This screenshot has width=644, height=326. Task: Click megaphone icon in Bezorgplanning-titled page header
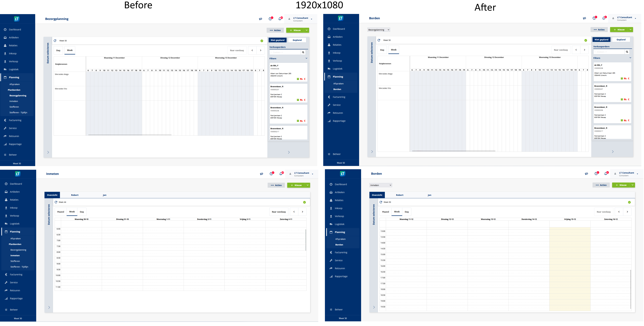pyautogui.click(x=260, y=19)
